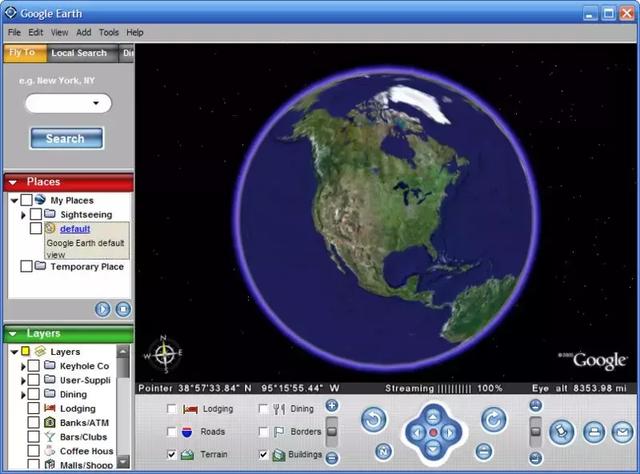This screenshot has width=640, height=474.
Task: Click the reset tilt button beside the N button
Action: 484,452
